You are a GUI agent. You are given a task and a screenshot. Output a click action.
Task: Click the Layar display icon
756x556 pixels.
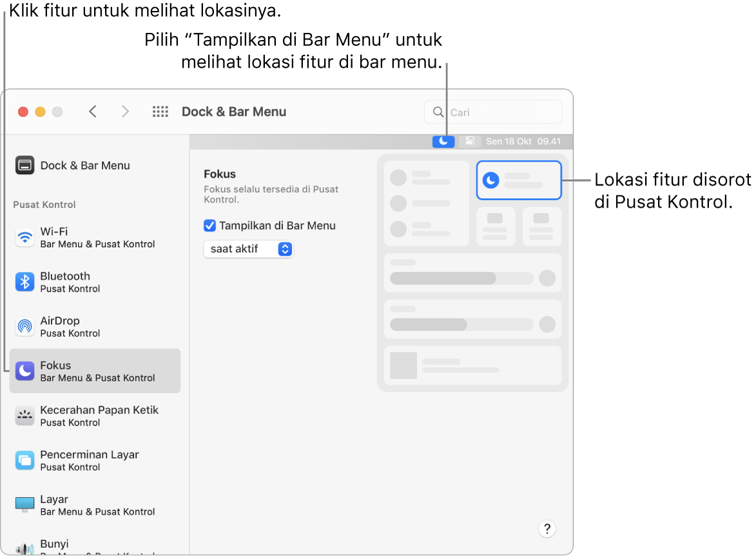click(x=24, y=505)
